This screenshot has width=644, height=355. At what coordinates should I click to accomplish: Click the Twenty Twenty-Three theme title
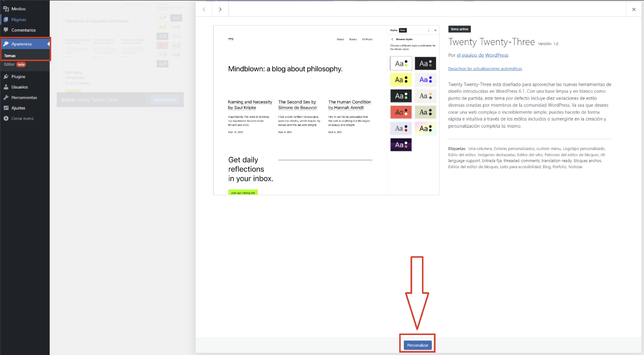point(491,42)
